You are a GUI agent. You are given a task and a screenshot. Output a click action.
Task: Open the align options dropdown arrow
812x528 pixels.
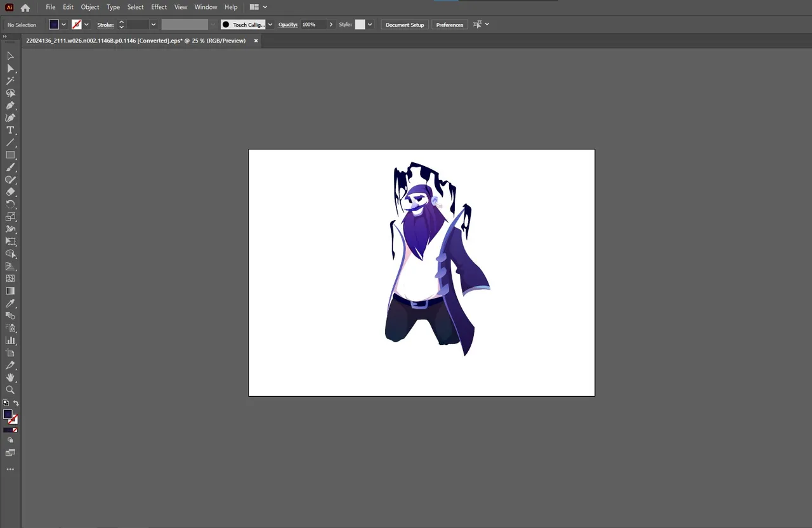click(487, 25)
